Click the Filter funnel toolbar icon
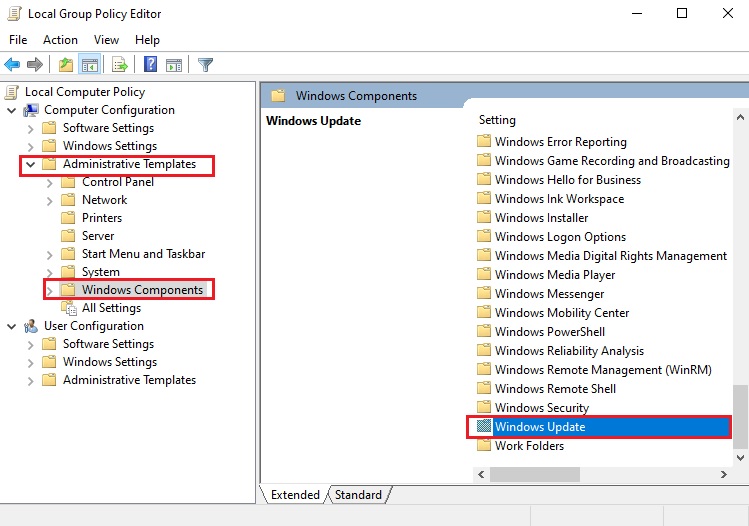The image size is (749, 526). 205,64
